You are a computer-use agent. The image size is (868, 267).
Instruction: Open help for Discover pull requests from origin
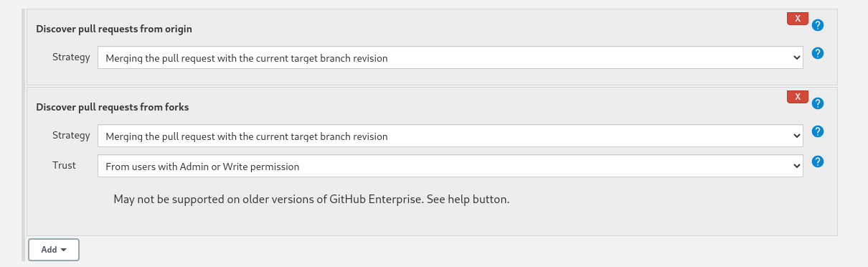tap(818, 25)
